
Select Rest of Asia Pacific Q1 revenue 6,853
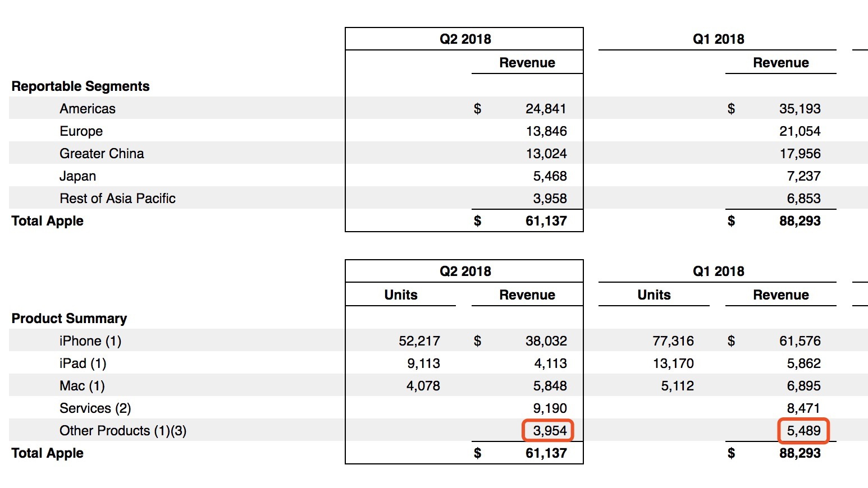(803, 199)
